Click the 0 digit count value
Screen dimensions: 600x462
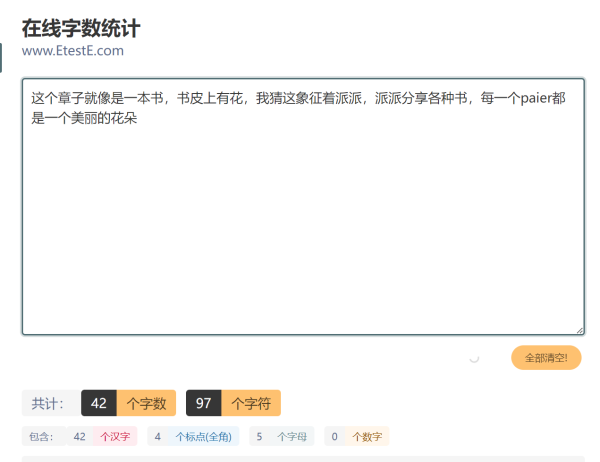pos(334,436)
